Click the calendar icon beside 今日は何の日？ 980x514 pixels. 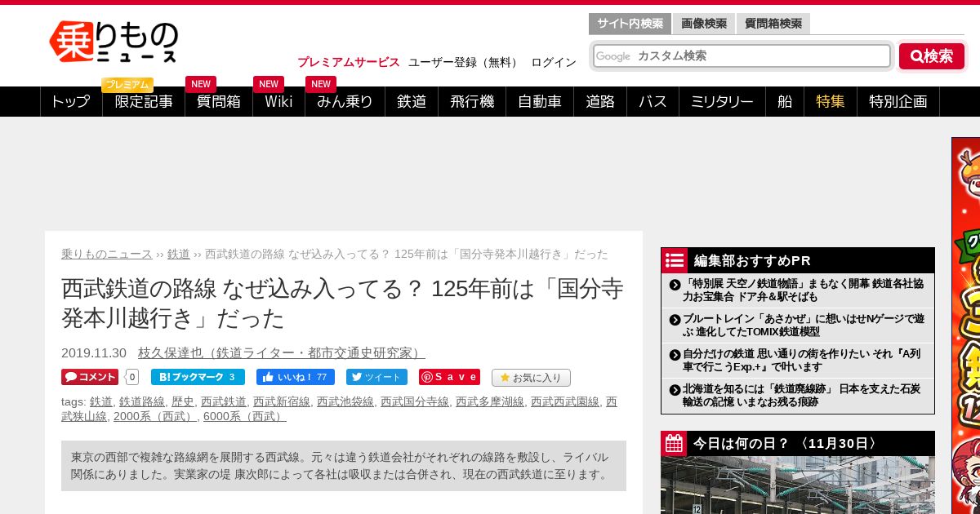675,443
